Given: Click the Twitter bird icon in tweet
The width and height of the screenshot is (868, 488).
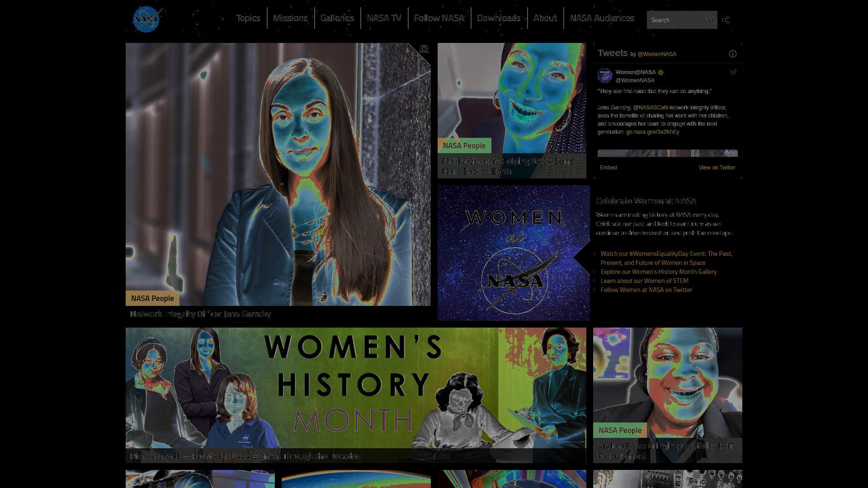Looking at the screenshot, I should pos(733,72).
